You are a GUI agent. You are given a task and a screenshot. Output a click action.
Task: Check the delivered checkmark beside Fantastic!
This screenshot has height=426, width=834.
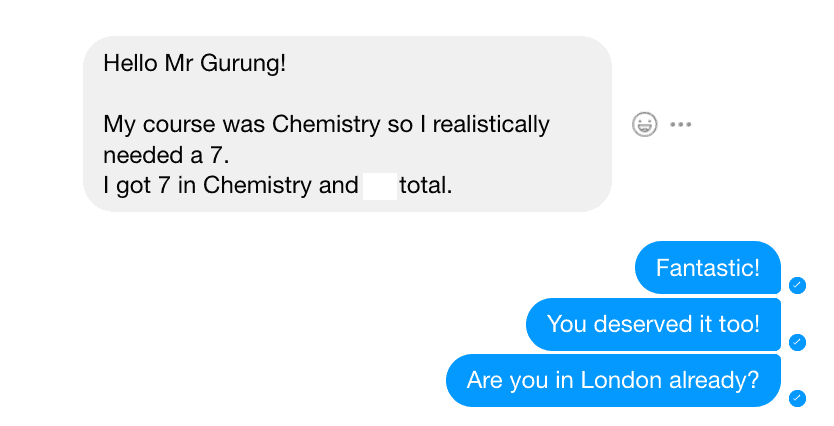click(797, 285)
